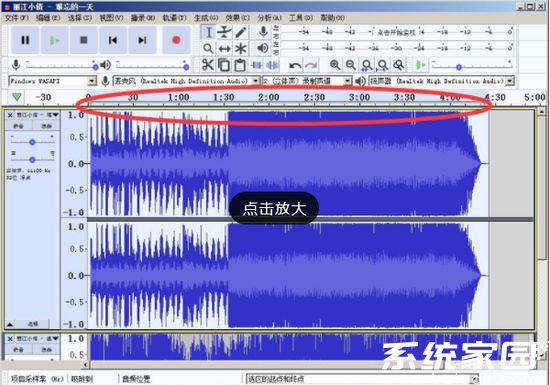The image size is (550, 385).
Task: Select the Multi-tool asterisk icon
Action: point(241,48)
